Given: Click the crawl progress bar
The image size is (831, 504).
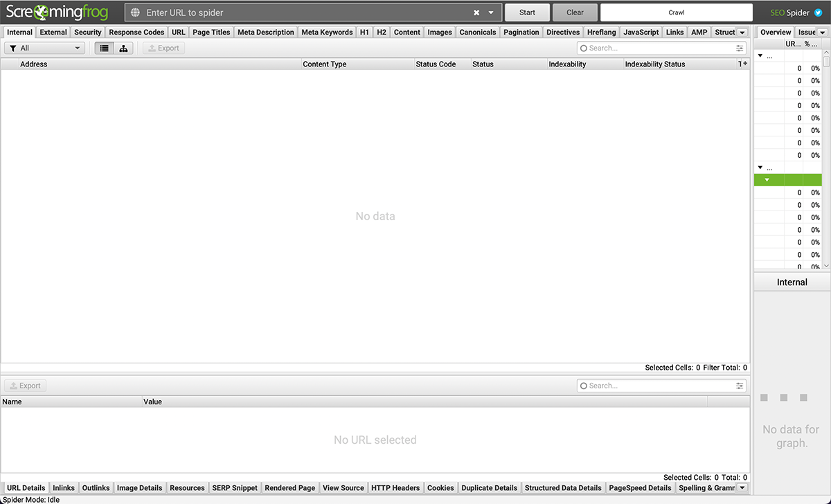Looking at the screenshot, I should (x=676, y=12).
